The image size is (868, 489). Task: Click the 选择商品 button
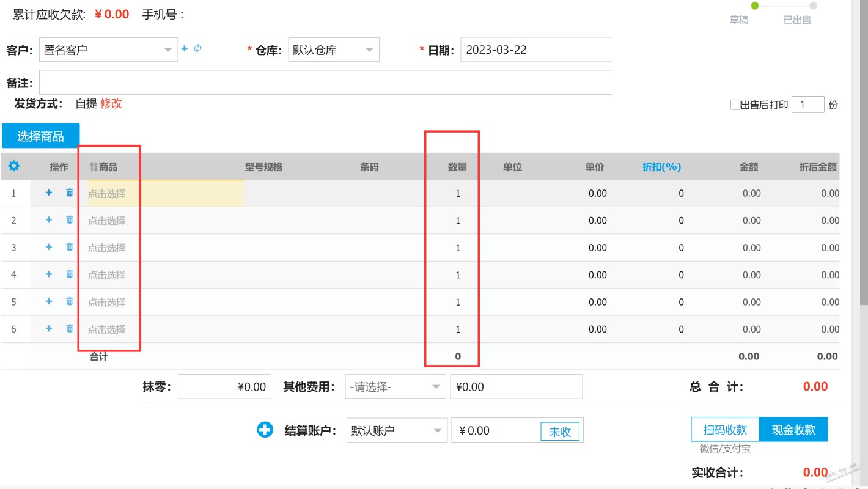40,136
